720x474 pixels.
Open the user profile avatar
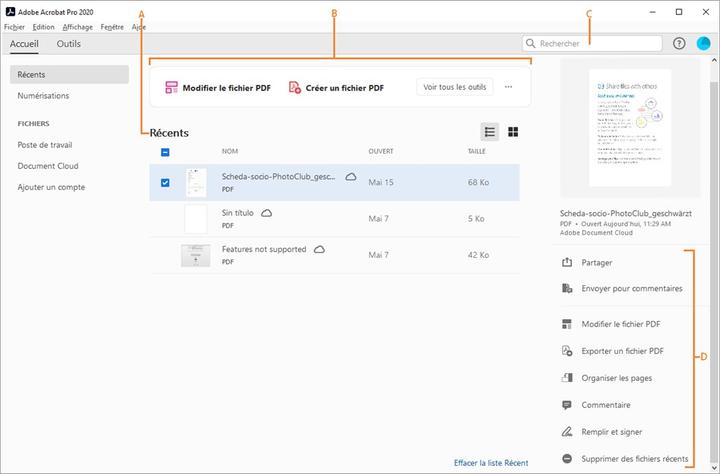point(703,44)
